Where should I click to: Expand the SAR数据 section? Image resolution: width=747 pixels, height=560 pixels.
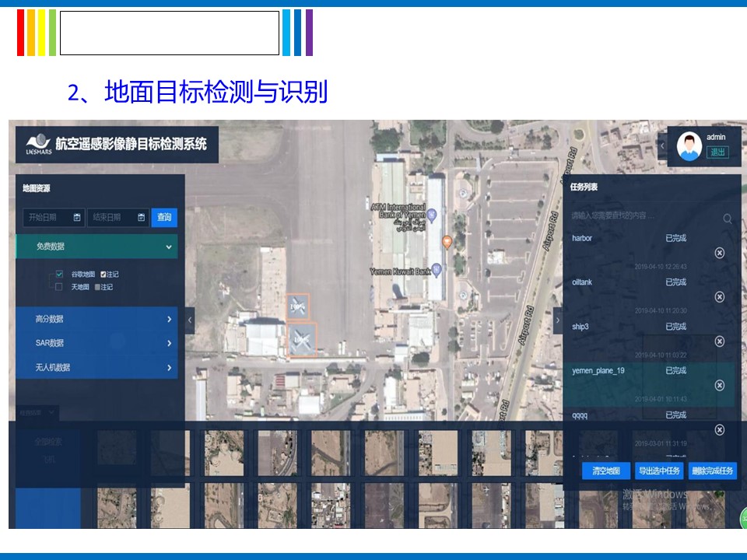(169, 343)
